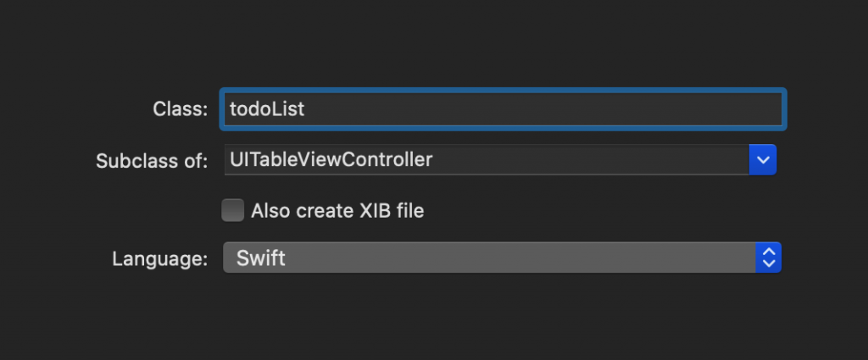
Task: Click the "Class:" field label
Action: tap(180, 109)
